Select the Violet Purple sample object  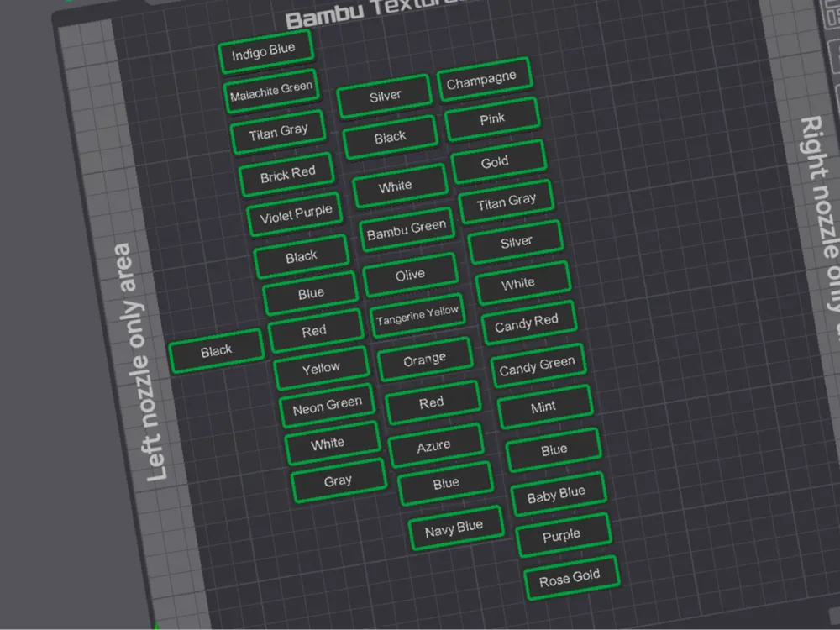[295, 210]
